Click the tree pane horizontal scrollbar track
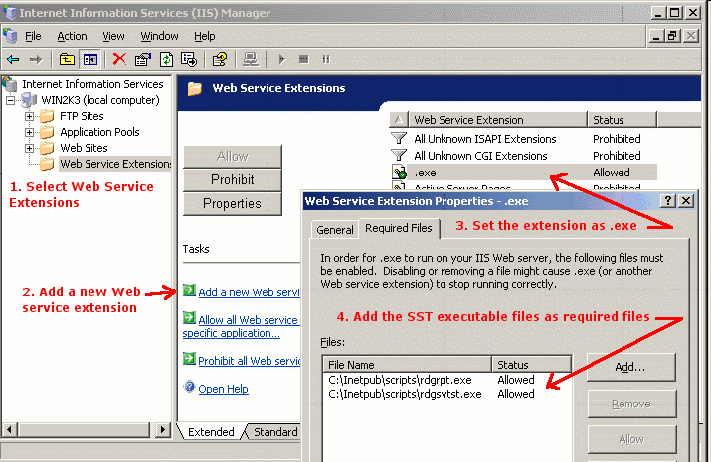Viewport: 711px width, 462px height. pos(84,429)
